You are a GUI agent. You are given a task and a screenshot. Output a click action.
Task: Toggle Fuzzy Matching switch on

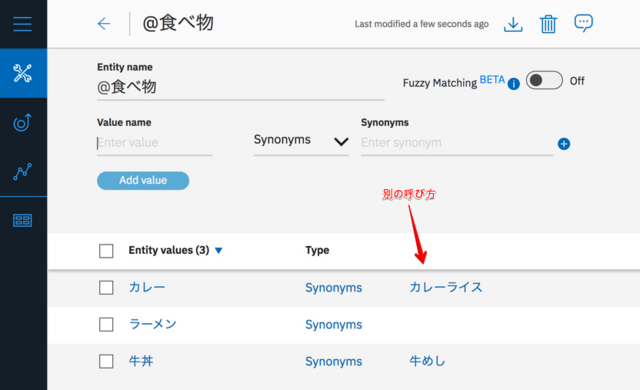coord(544,80)
